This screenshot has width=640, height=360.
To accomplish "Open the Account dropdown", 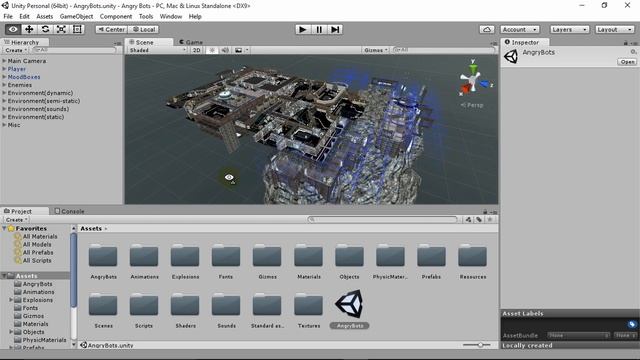I will (519, 29).
